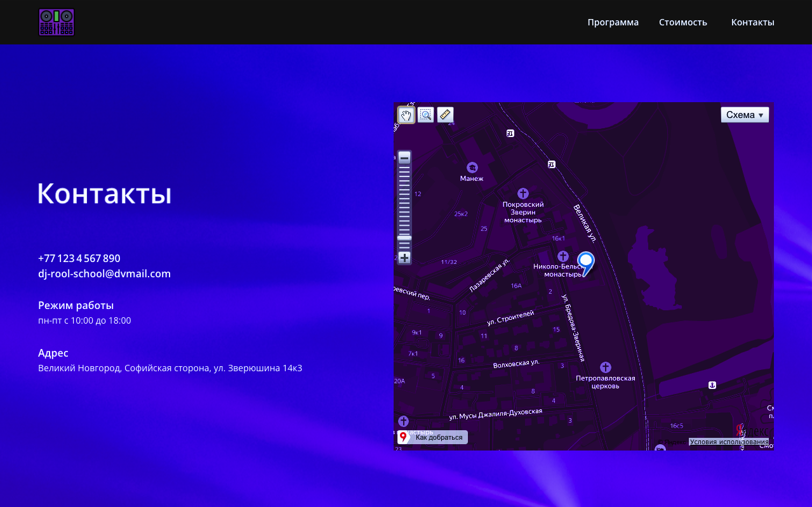The image size is (812, 507).
Task: Activate the magnifier zoom-area tool
Action: [425, 115]
